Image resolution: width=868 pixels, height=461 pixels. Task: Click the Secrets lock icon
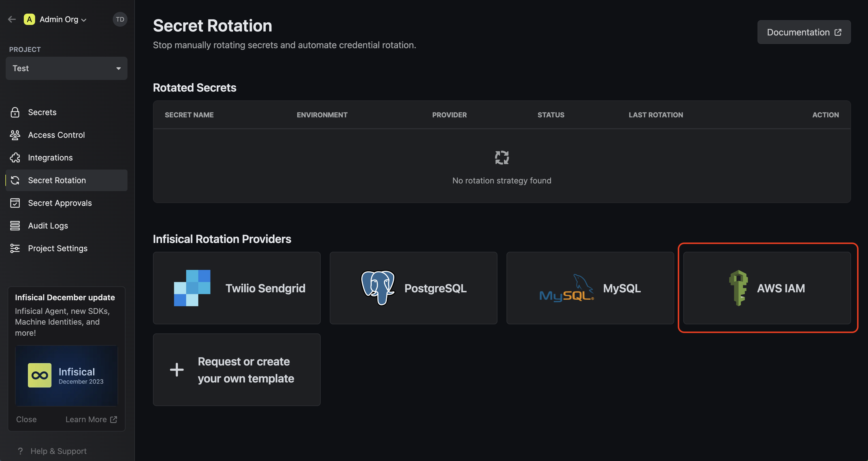(15, 112)
